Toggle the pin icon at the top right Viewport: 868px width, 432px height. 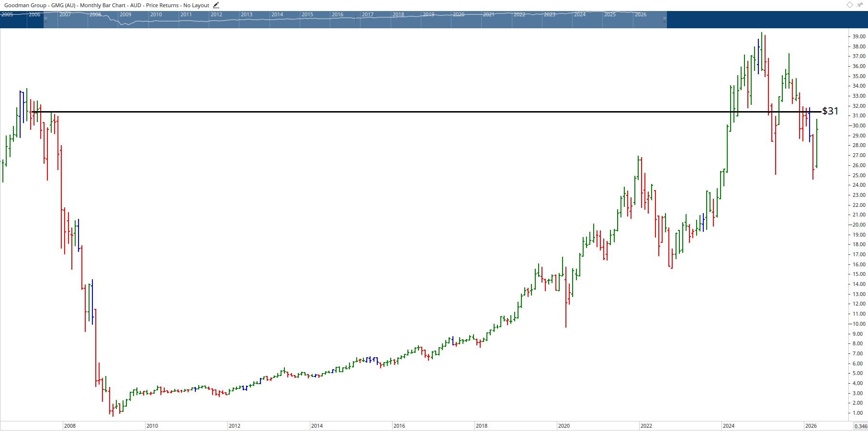click(859, 5)
